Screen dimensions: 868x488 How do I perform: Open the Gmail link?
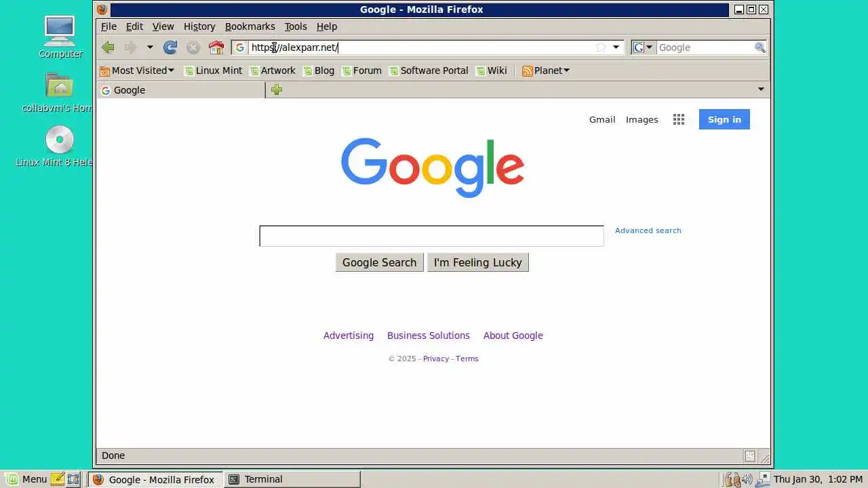tap(602, 119)
